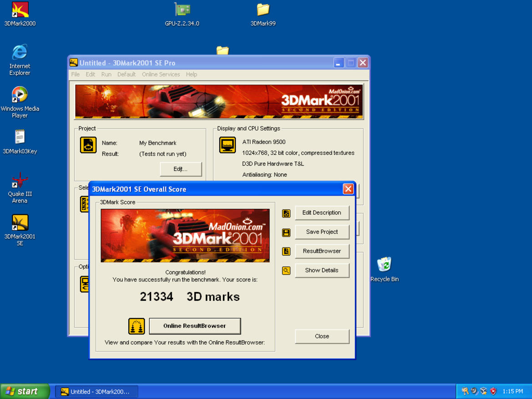
Task: Launch Internet Explorer desktop icon
Action: (x=20, y=60)
